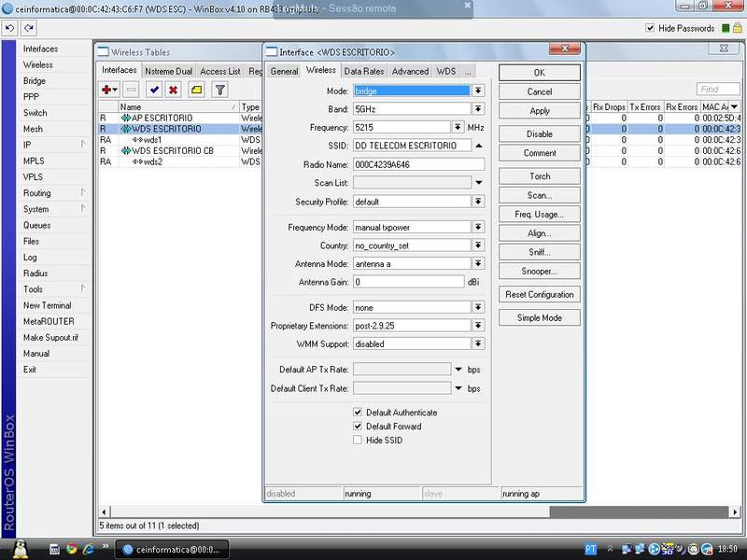Click the Snooper... button

(x=540, y=271)
